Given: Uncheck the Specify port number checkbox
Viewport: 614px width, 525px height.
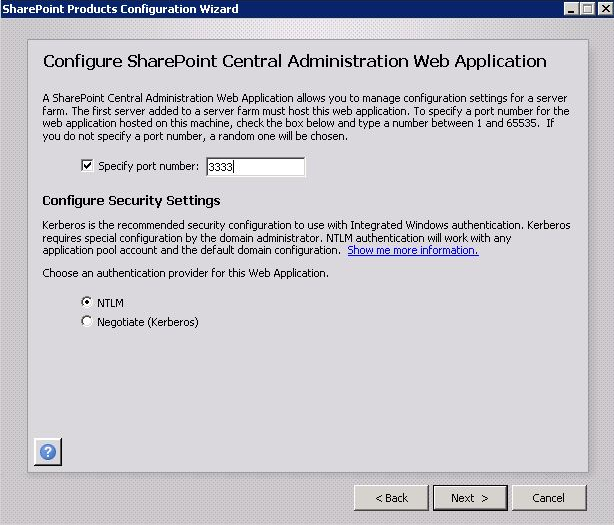Looking at the screenshot, I should 87,166.
